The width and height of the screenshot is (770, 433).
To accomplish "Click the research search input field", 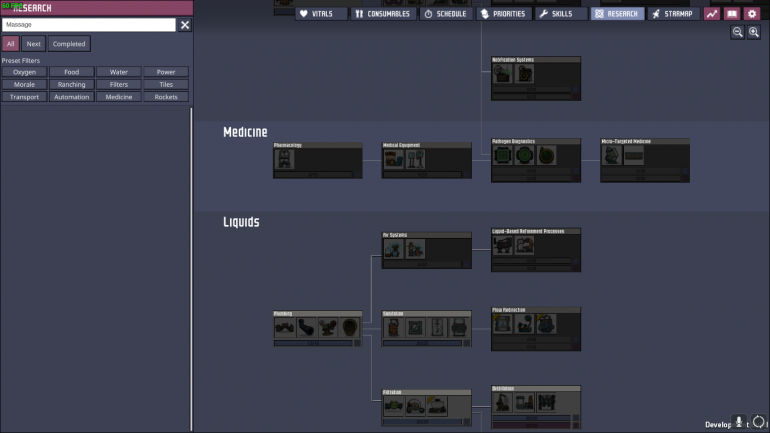I will [x=88, y=25].
